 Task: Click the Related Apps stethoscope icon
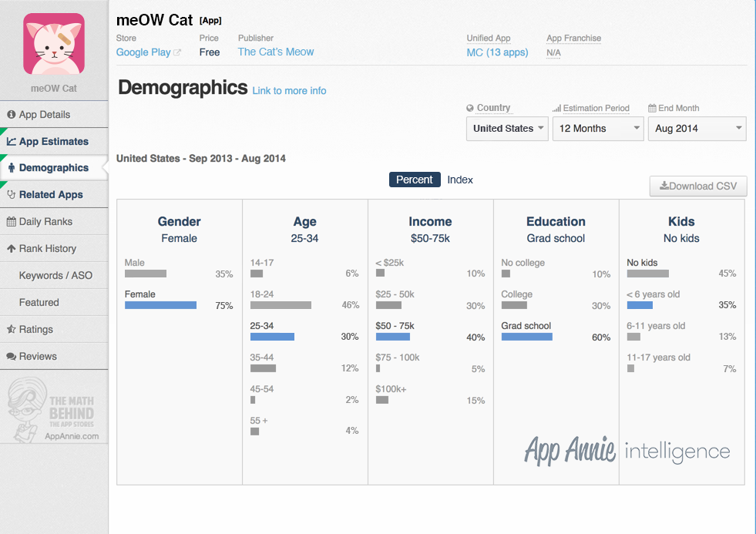pos(11,195)
